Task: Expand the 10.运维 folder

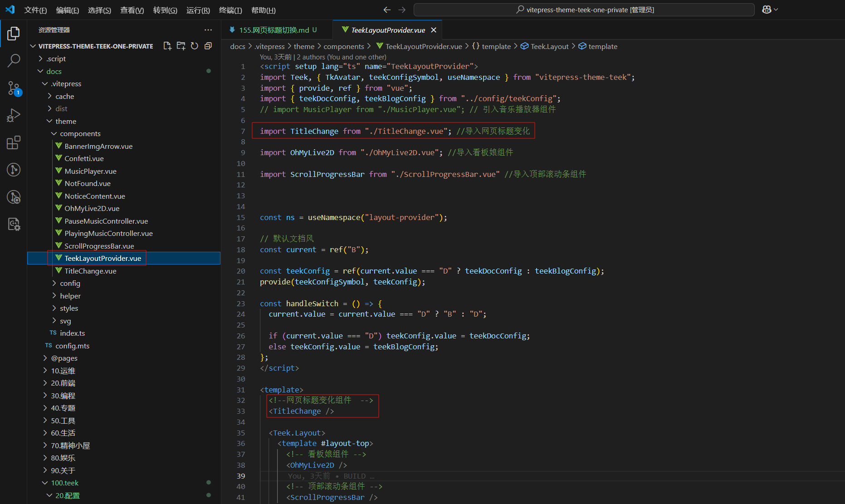Action: click(124, 371)
